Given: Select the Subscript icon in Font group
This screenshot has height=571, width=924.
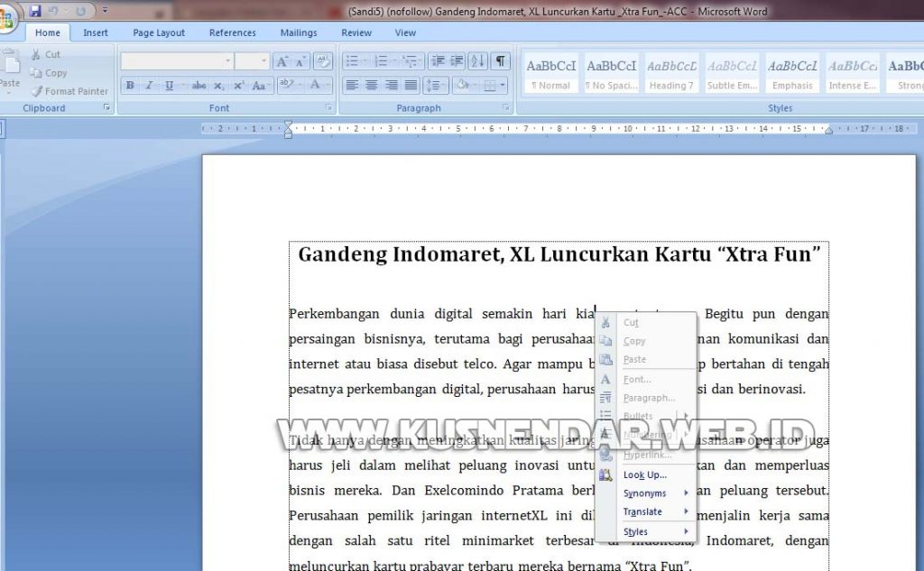Looking at the screenshot, I should [x=218, y=85].
